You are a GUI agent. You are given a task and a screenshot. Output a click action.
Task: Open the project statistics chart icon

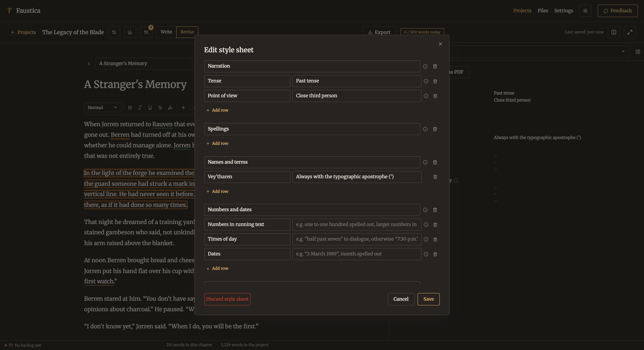click(x=130, y=32)
